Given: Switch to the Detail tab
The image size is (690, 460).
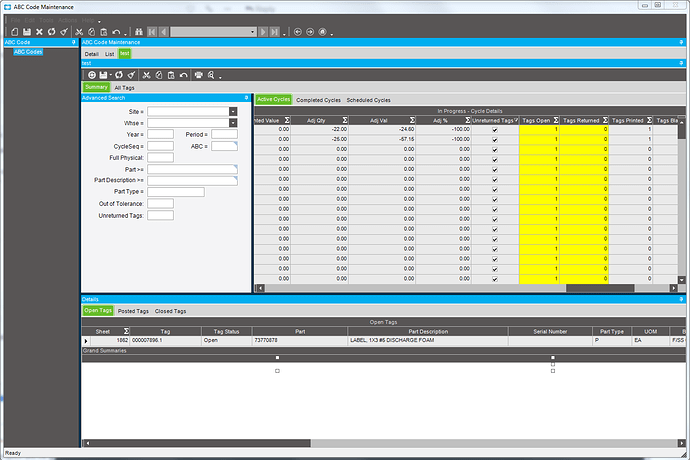Looking at the screenshot, I should [92, 54].
